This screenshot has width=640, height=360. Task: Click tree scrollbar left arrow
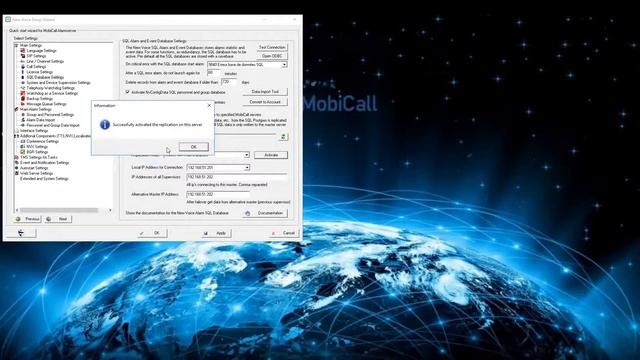17,210
